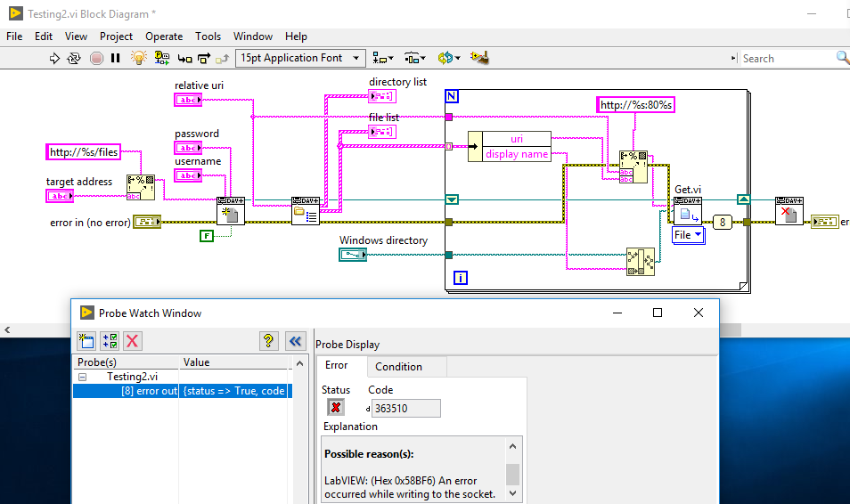Select the [8] error out probe row
The image size is (850, 504).
[x=183, y=391]
